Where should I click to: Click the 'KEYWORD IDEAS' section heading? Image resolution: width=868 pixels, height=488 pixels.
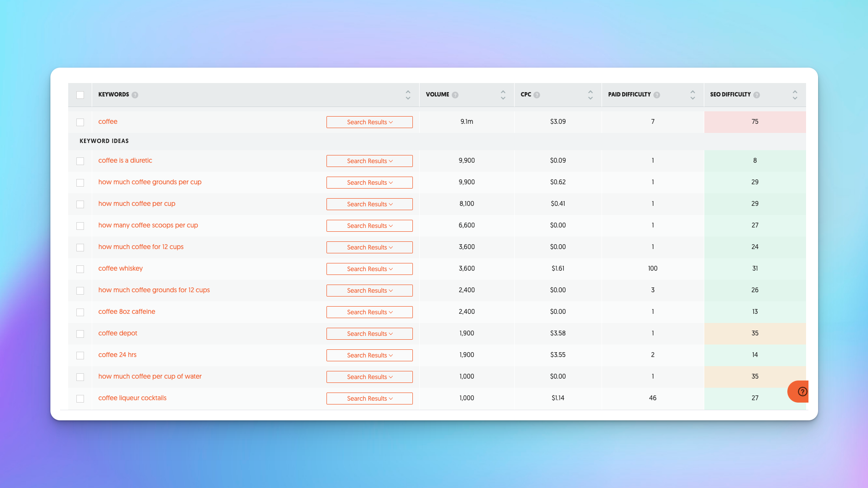point(104,141)
